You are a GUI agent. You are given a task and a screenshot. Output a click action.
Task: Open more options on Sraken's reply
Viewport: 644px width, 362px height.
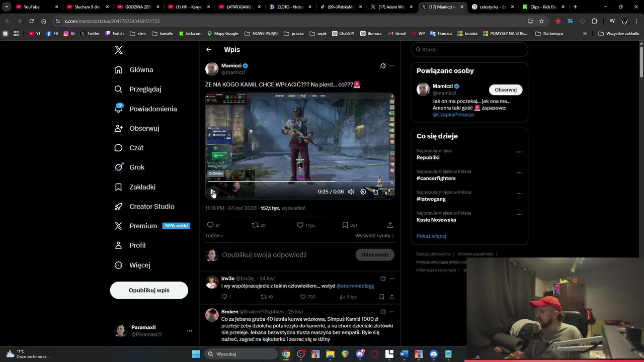pyautogui.click(x=392, y=312)
